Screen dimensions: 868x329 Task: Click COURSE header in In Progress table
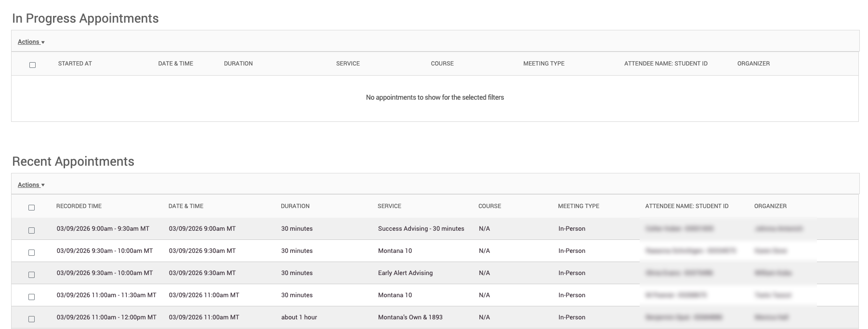(x=442, y=64)
